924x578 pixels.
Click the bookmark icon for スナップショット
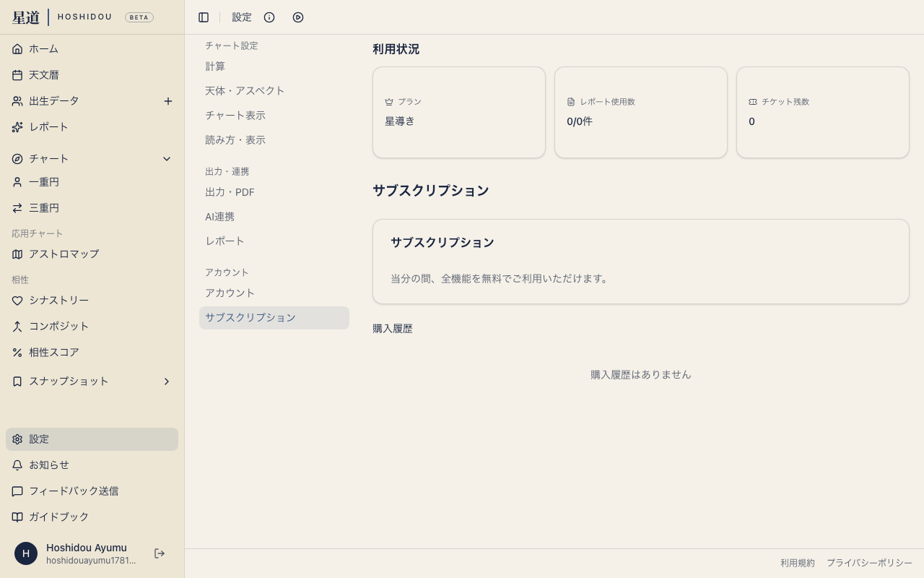[17, 381]
